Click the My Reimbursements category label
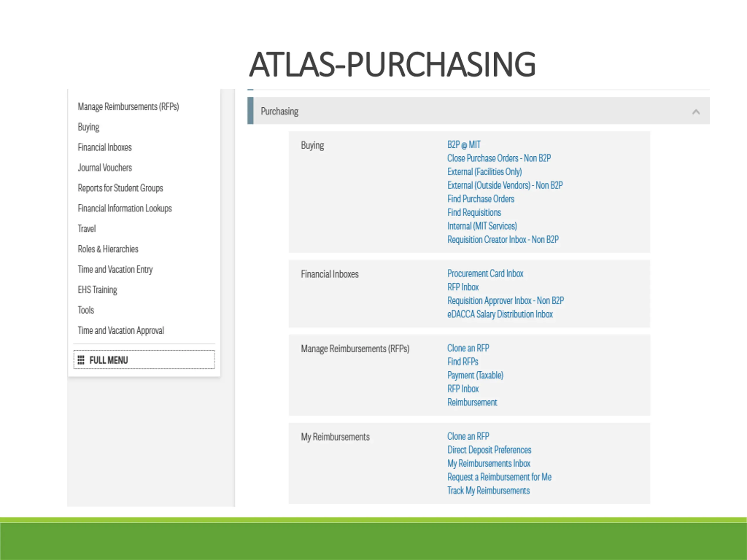The image size is (747, 560). 335,437
